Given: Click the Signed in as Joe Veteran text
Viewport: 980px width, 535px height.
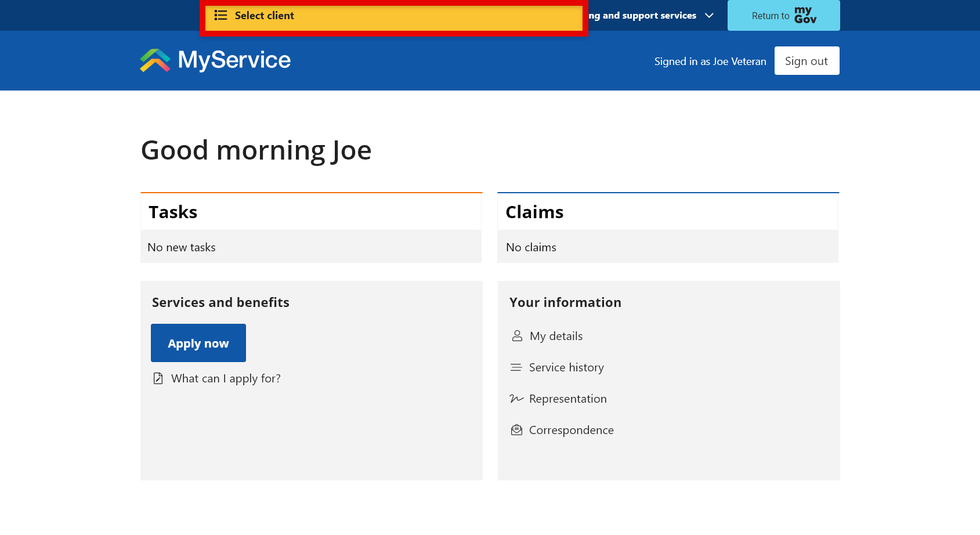Looking at the screenshot, I should pyautogui.click(x=710, y=60).
